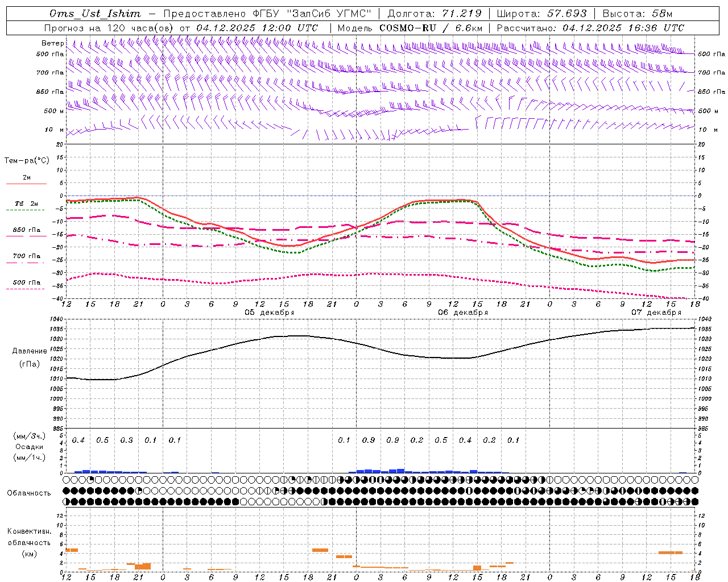Click the Долгота: 71.219 value
Screen dimensions: 728x582
435,14
